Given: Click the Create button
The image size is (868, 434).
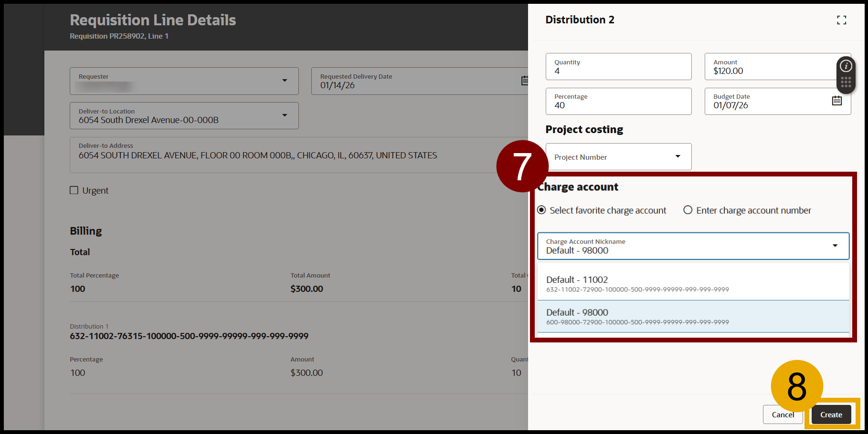Looking at the screenshot, I should (831, 414).
